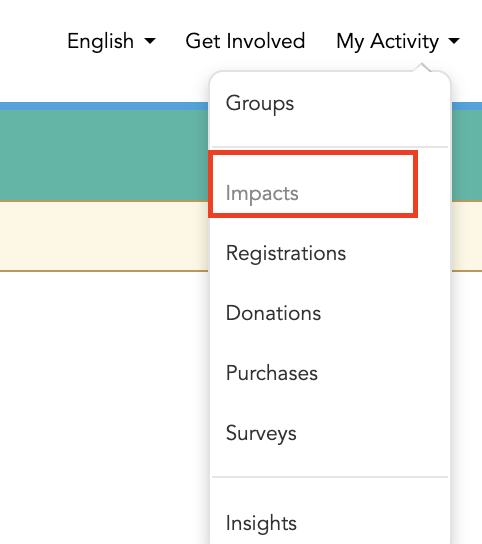Click the caret arrow beside My Activity
This screenshot has width=482, height=544.
454,41
